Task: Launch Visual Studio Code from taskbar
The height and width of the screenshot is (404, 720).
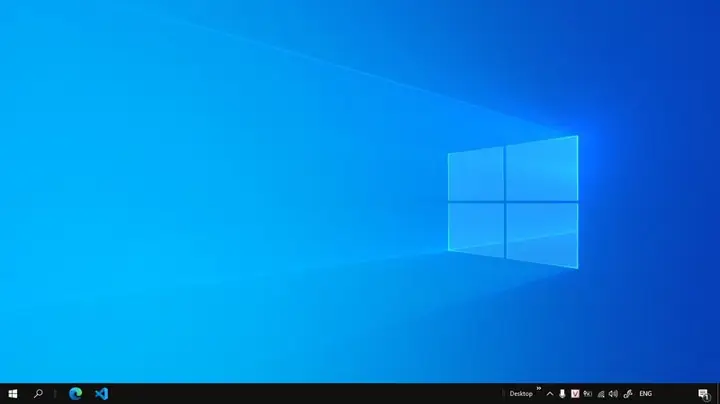Action: (101, 393)
